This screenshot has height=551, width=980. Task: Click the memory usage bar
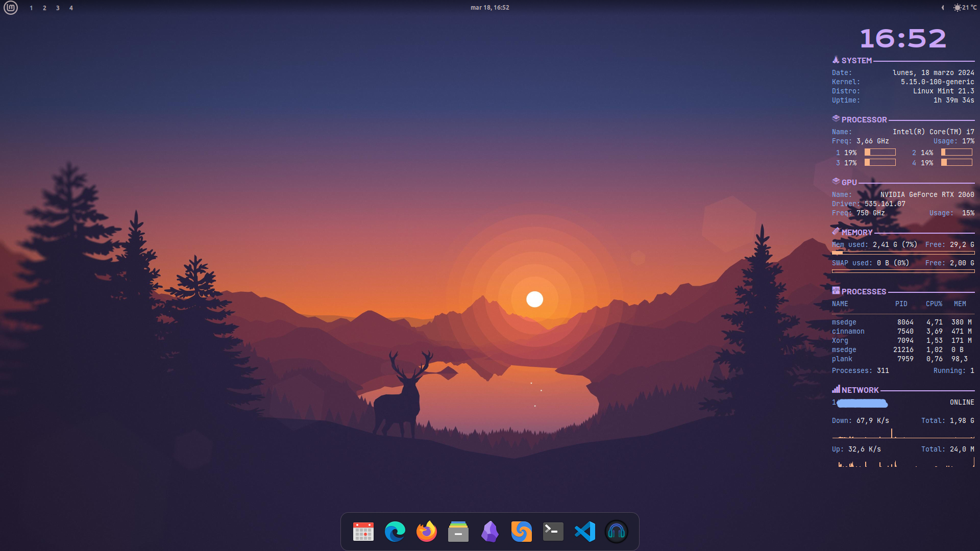903,253
